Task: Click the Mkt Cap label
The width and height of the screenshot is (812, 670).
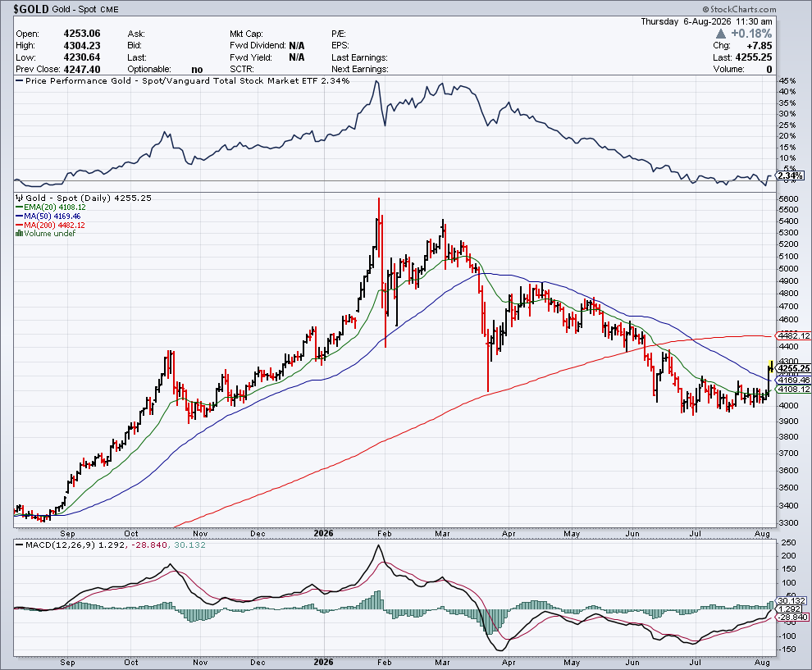Action: pos(247,34)
